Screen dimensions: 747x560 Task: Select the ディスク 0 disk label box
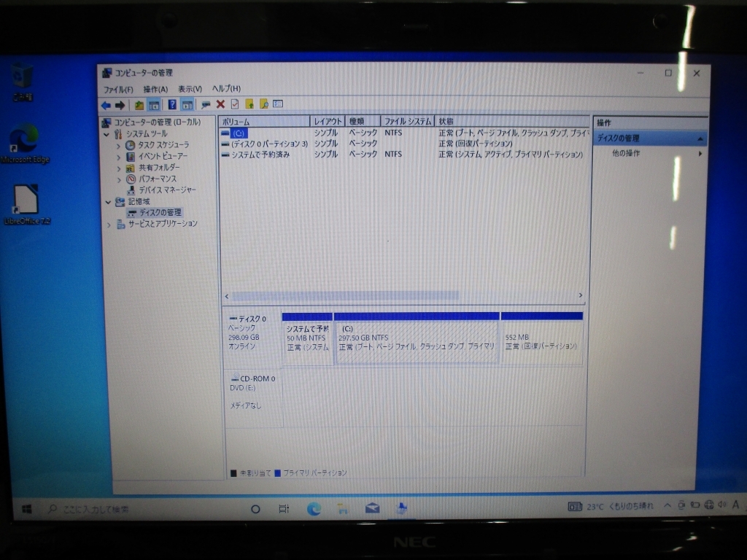click(x=252, y=338)
